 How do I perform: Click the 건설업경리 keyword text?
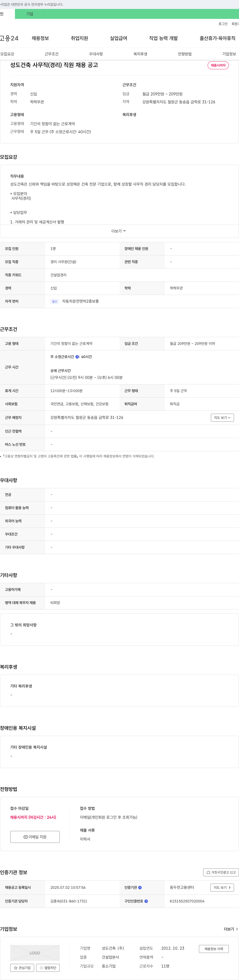click(58, 275)
